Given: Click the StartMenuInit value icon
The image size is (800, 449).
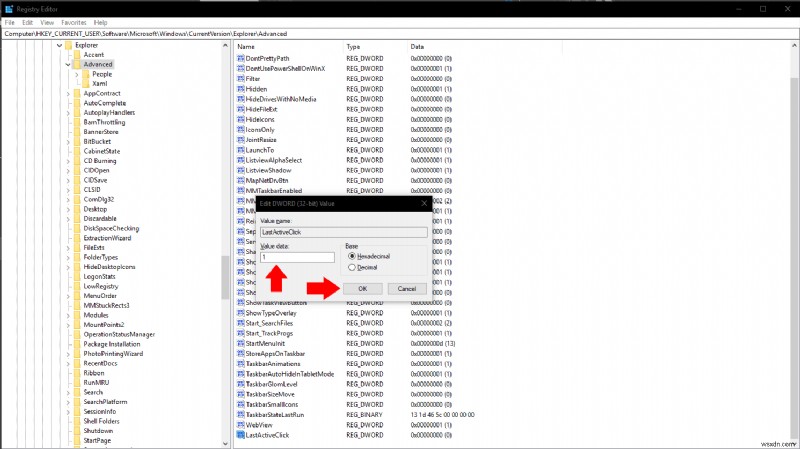Looking at the screenshot, I should (241, 343).
